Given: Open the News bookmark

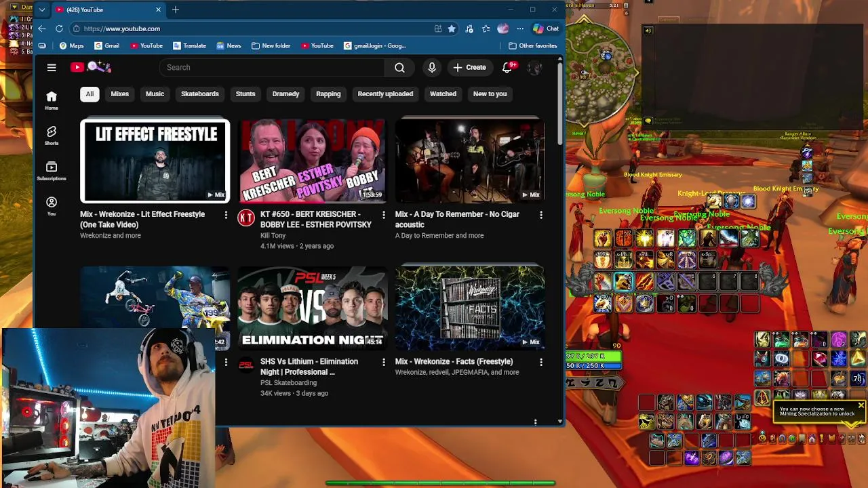Looking at the screenshot, I should coord(229,45).
